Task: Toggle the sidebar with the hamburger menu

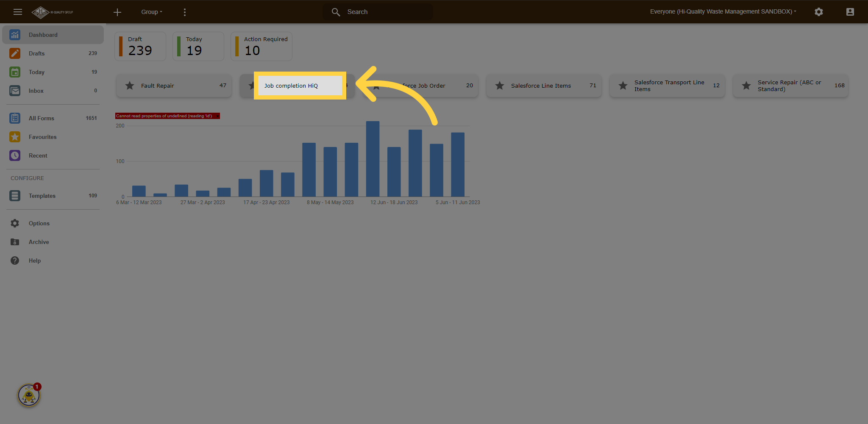Action: coord(18,12)
